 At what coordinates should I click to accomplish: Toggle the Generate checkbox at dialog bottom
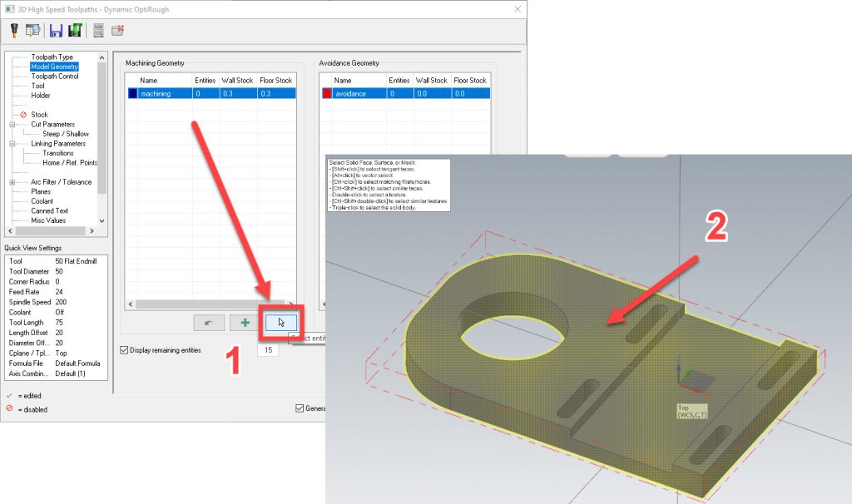click(300, 408)
